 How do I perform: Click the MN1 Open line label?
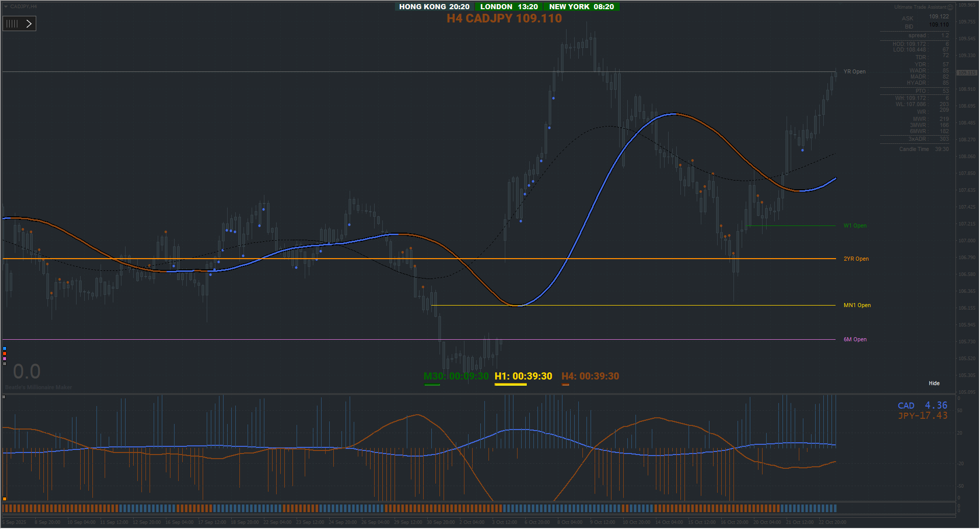click(x=857, y=306)
